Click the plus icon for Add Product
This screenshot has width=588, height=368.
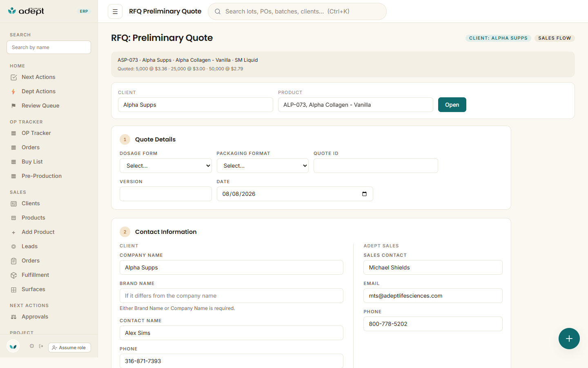[x=13, y=232]
